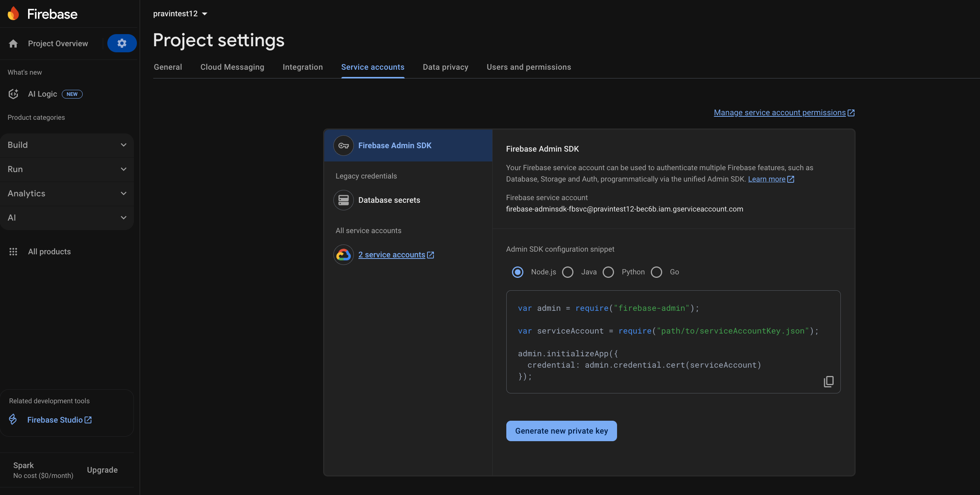Screen dimensions: 980x495
Task: Go to Users and permissions tab
Action: coord(528,67)
